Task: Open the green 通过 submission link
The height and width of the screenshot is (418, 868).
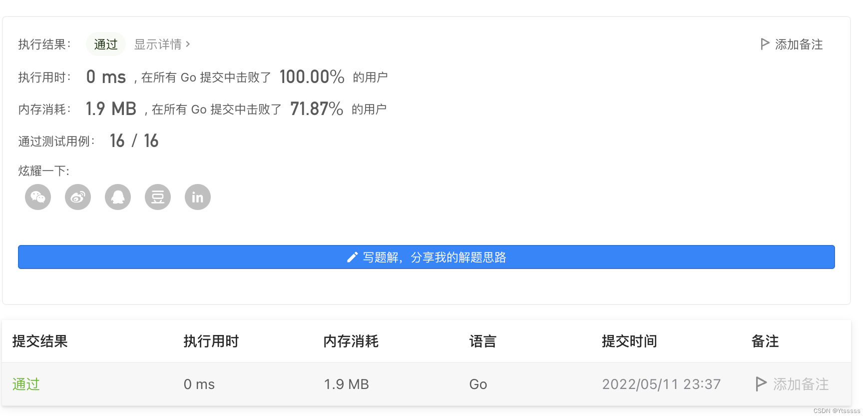Action: (x=26, y=384)
